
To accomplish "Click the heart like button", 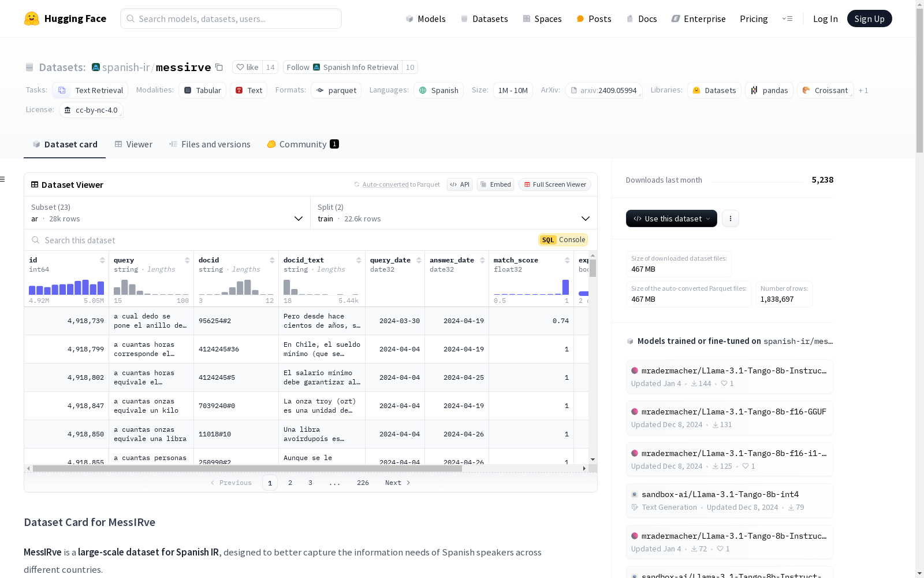I will tap(247, 67).
